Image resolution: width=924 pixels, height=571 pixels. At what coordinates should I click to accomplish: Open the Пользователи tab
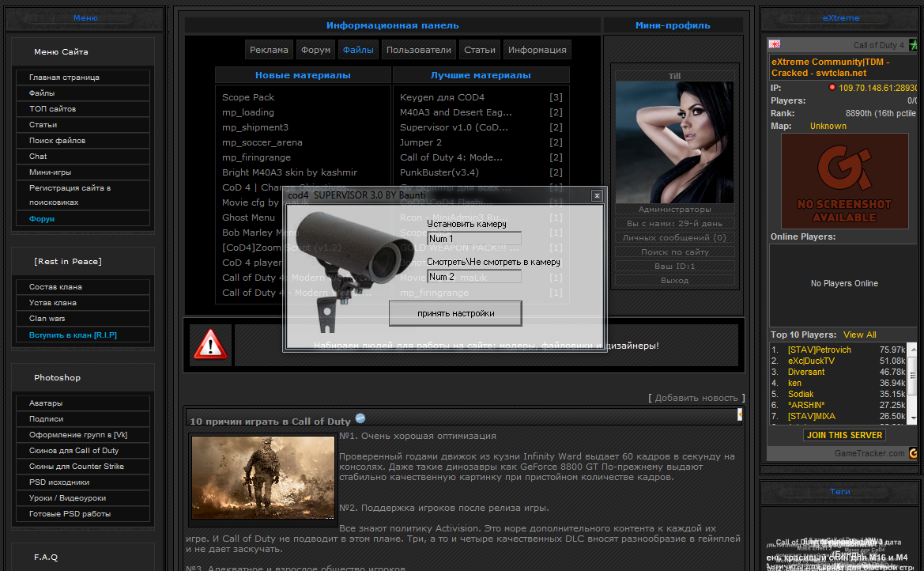click(x=418, y=50)
